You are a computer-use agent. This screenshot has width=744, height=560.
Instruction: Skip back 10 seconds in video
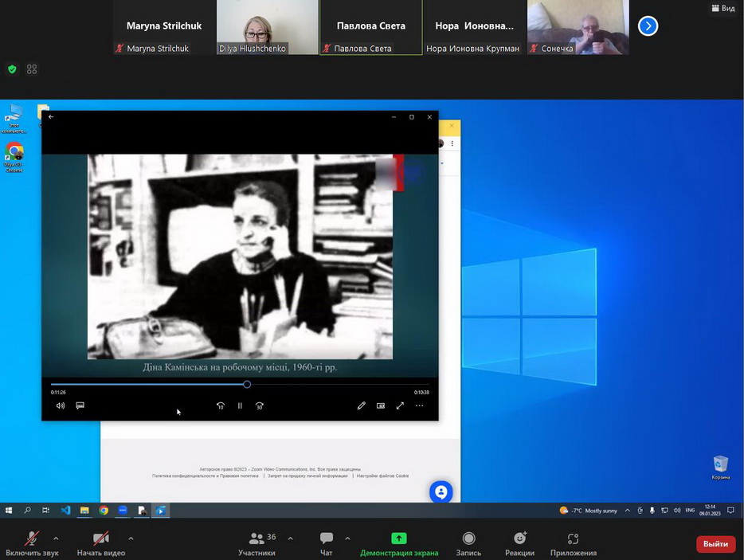pyautogui.click(x=221, y=405)
